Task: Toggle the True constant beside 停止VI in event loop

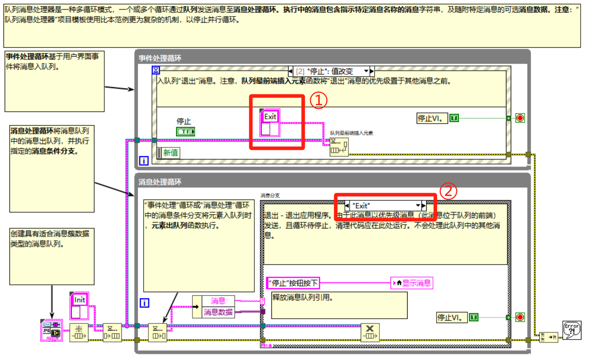Action: tap(454, 118)
